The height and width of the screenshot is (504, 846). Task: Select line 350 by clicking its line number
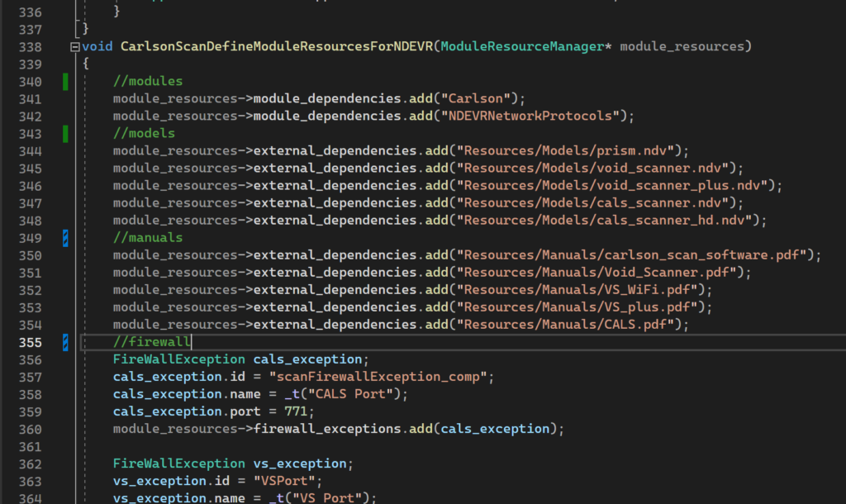(32, 254)
